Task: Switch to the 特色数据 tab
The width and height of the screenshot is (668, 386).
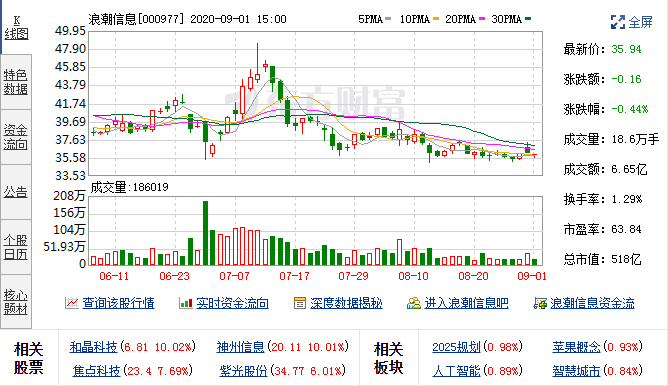Action: [x=16, y=82]
